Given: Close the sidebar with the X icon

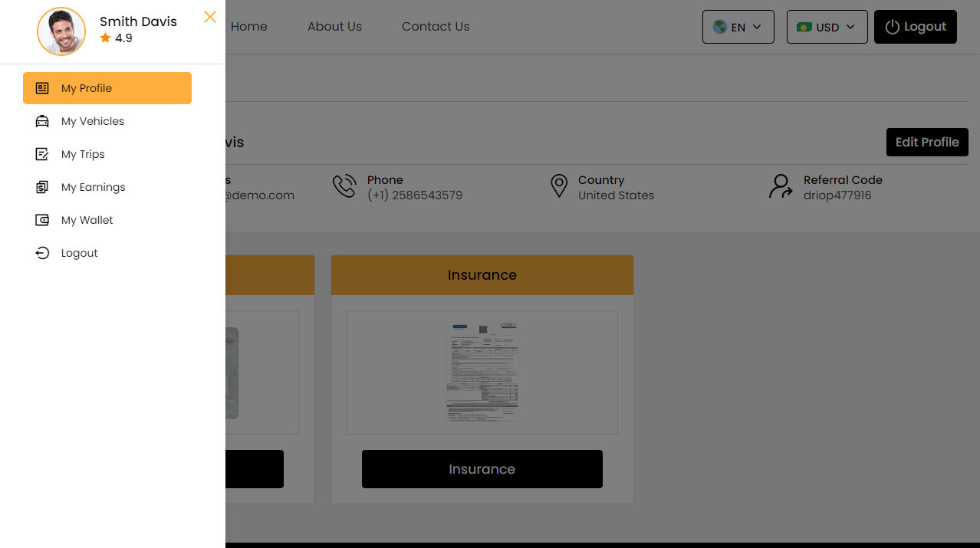Looking at the screenshot, I should (209, 16).
